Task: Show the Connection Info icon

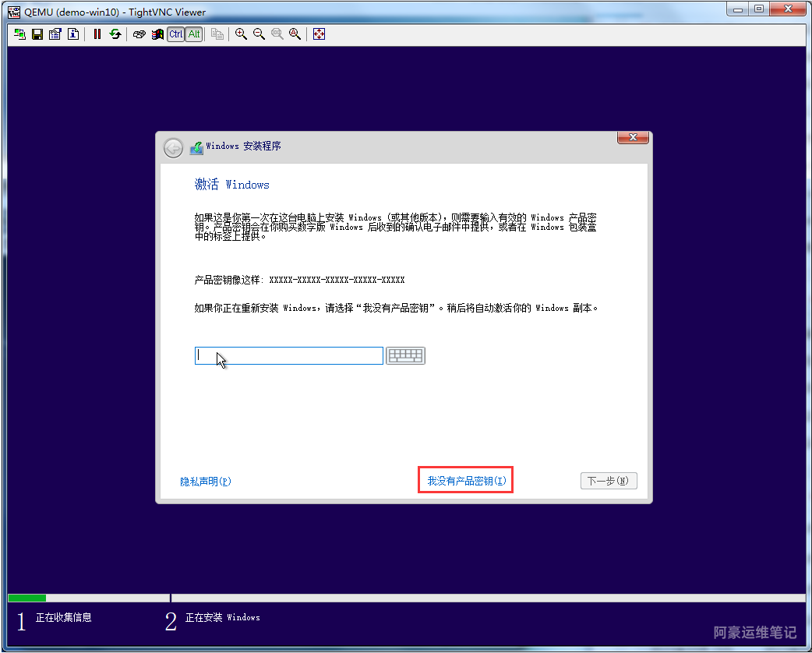Action: point(73,34)
